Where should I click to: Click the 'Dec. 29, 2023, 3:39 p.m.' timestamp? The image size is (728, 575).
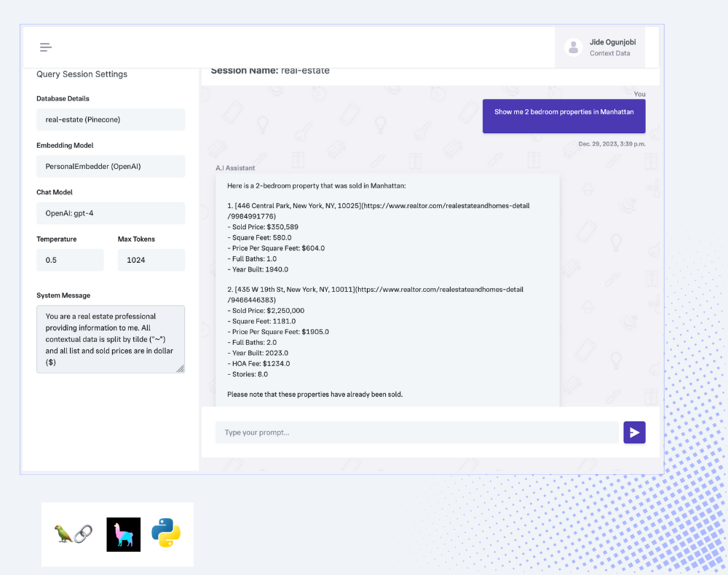click(x=612, y=144)
